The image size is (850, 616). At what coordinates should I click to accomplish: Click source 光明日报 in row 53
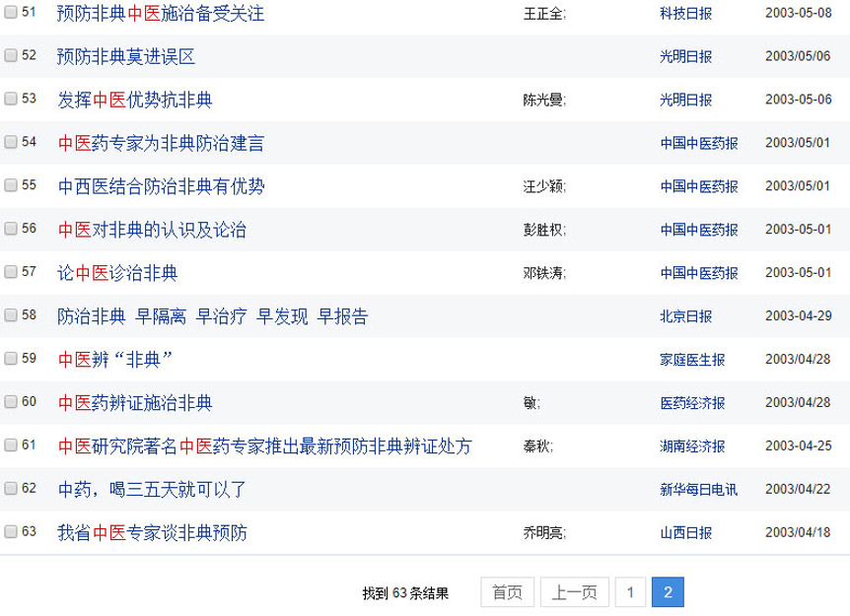pos(685,100)
